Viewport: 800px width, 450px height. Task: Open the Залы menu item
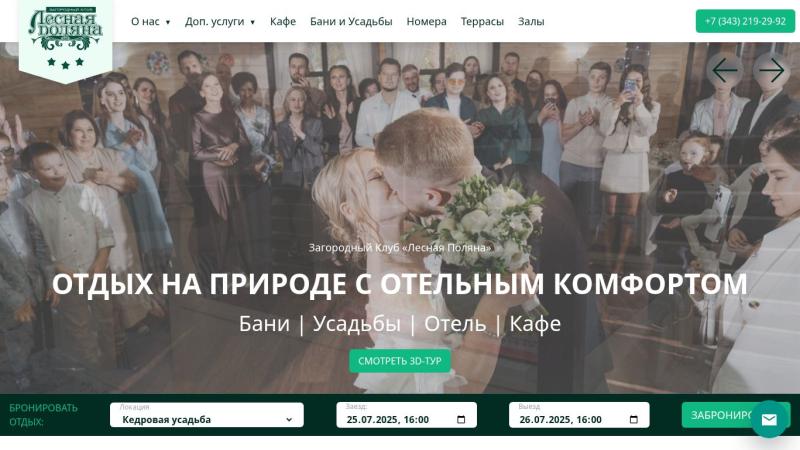(x=531, y=21)
